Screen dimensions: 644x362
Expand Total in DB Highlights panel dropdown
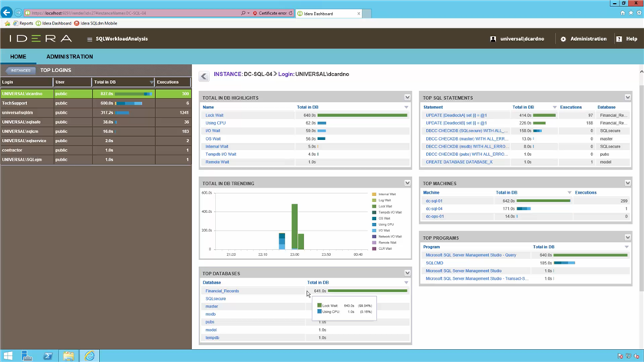click(x=407, y=98)
